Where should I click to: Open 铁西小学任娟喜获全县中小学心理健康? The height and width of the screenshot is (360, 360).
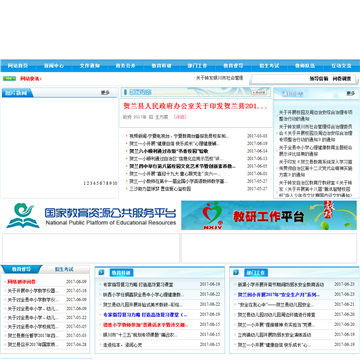point(143,295)
